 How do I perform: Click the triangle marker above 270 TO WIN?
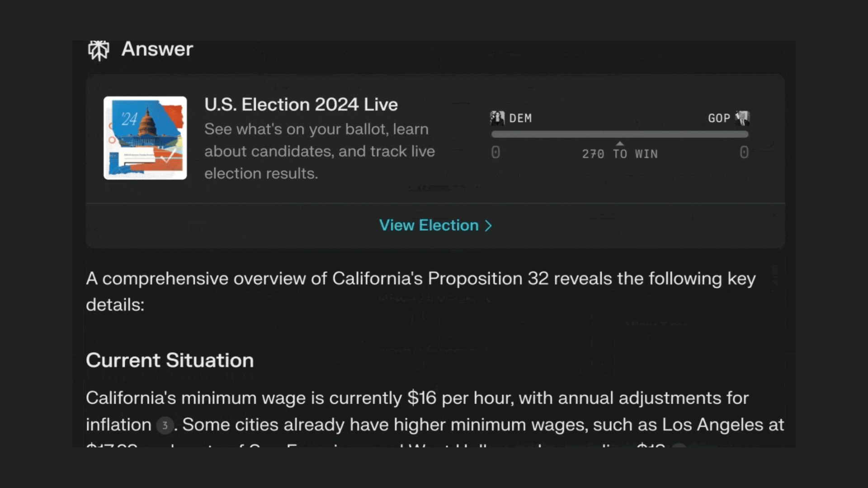coord(620,144)
